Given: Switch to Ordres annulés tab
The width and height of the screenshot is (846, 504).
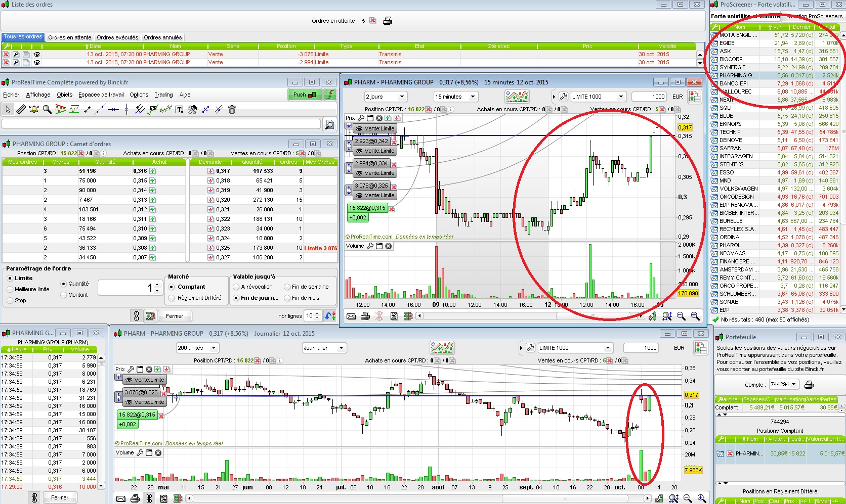Looking at the screenshot, I should [x=162, y=37].
